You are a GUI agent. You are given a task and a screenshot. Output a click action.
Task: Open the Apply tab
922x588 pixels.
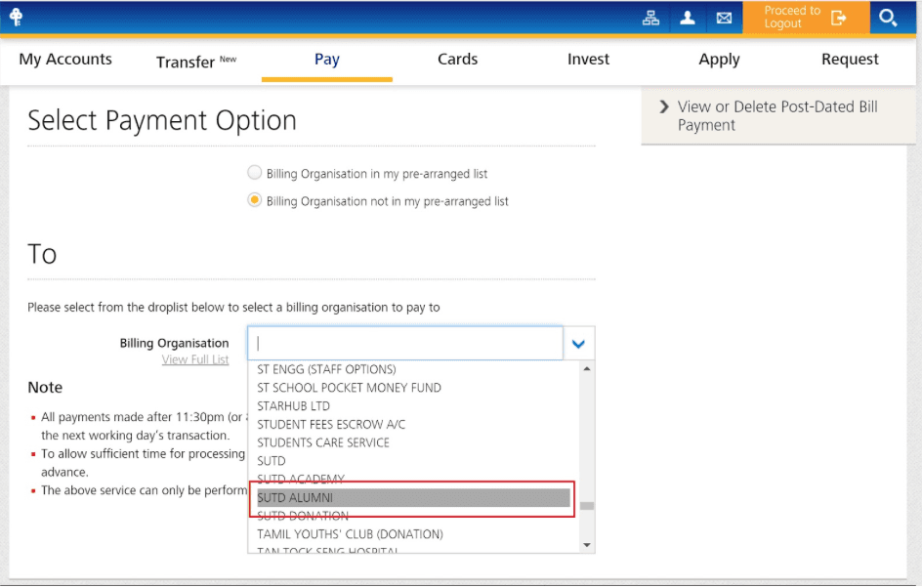719,60
